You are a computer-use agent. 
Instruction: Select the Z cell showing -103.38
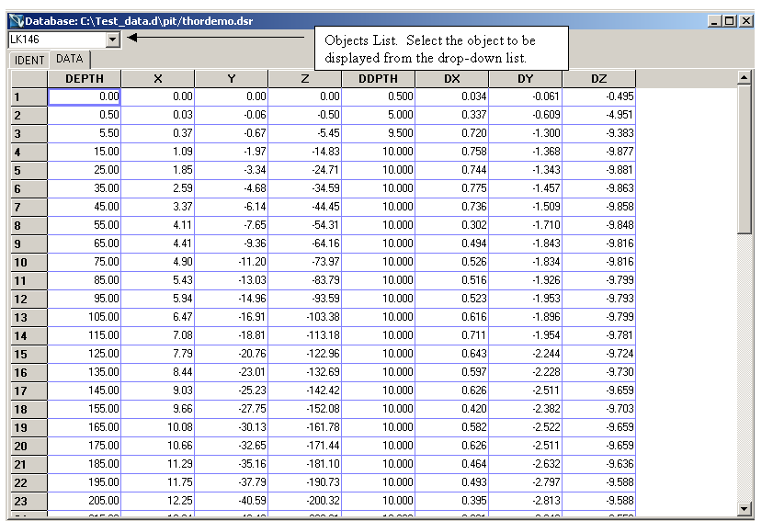pos(305,317)
